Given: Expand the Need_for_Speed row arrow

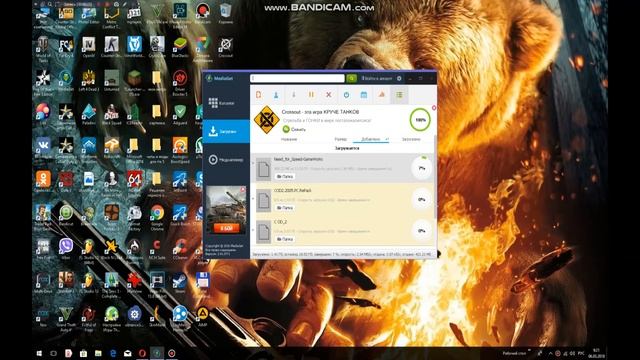Looking at the screenshot, I should pyautogui.click(x=253, y=163).
